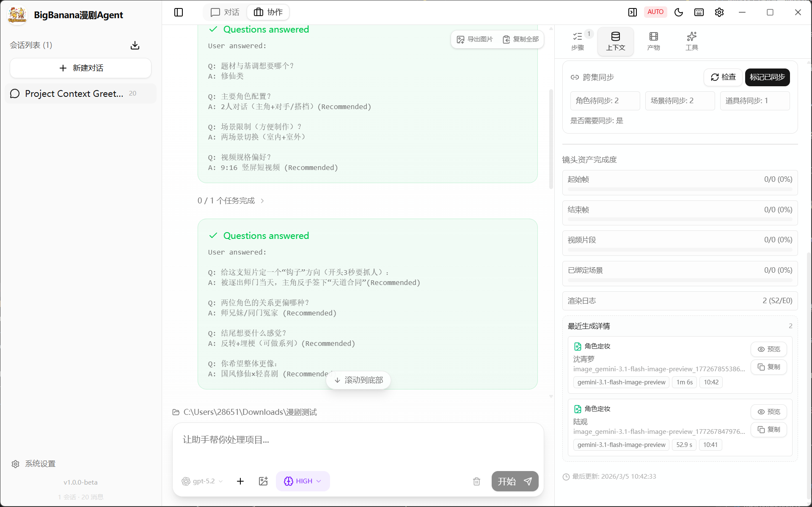This screenshot has height=507, width=812.
Task: Open the 工具 panel
Action: [x=692, y=41]
